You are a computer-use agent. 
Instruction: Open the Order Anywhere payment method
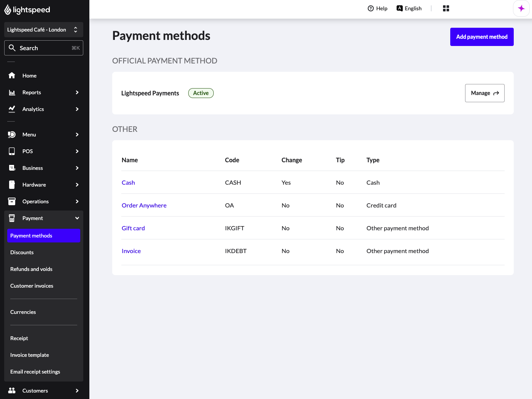click(144, 205)
